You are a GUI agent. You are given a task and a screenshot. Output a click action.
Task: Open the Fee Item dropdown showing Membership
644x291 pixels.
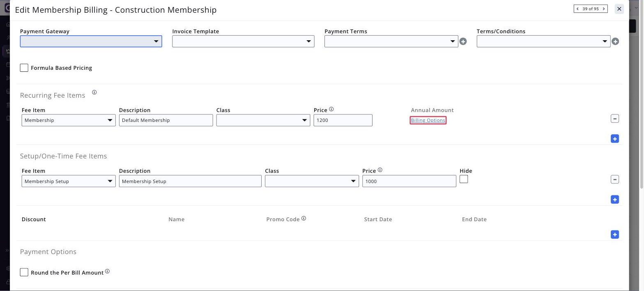coord(69,120)
